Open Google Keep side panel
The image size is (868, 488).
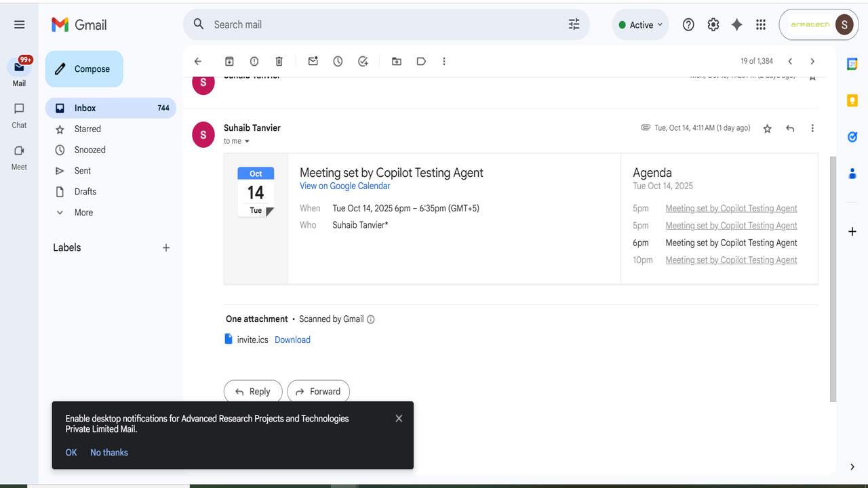[852, 101]
